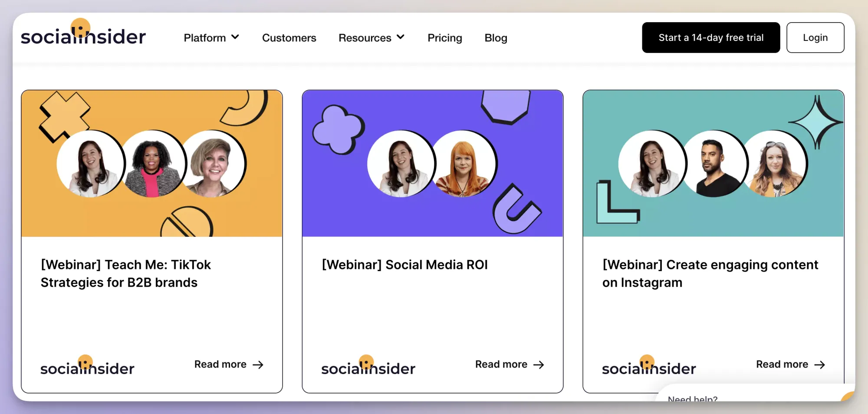Open the TikTok Strategies webinar thumbnail
This screenshot has height=414, width=868.
(x=152, y=163)
